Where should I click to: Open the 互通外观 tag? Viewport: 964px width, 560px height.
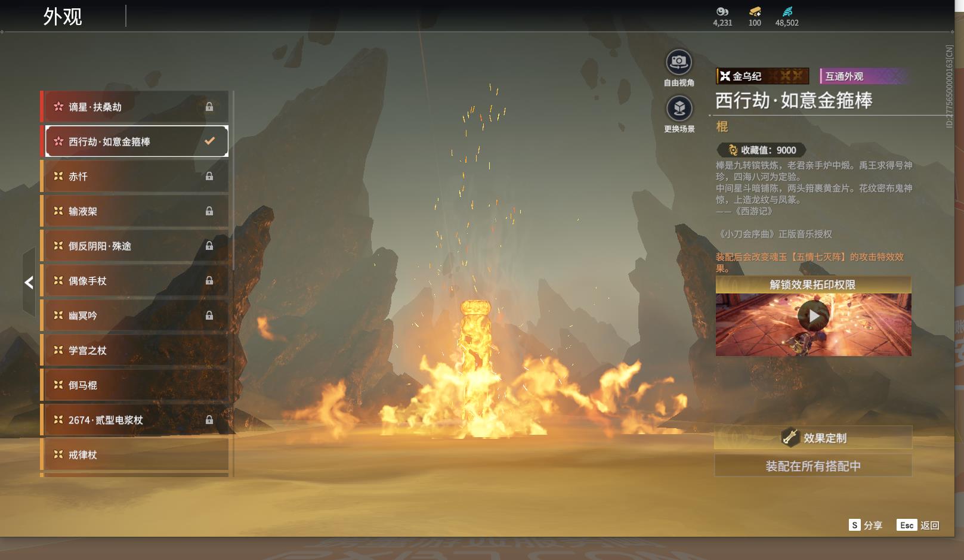point(863,76)
